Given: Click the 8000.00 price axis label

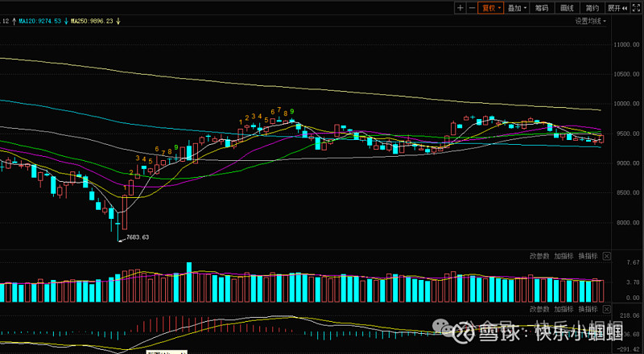Looking at the screenshot, I should (x=628, y=223).
